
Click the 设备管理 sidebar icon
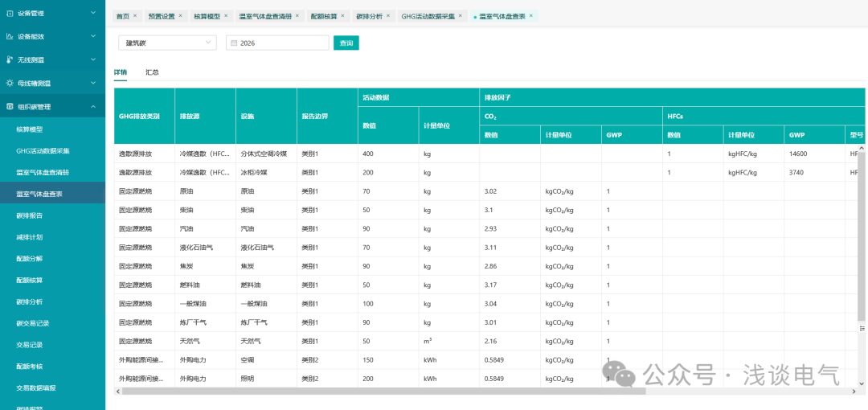[10, 13]
